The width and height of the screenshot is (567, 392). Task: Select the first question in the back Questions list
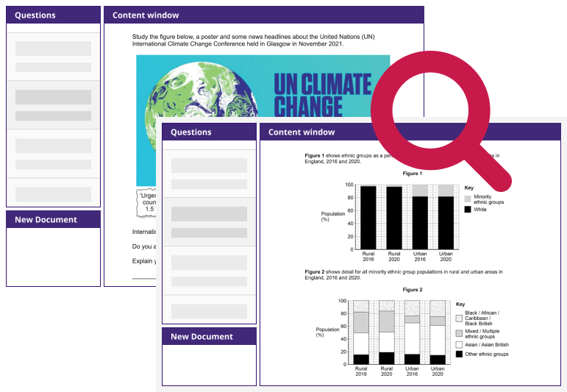tap(53, 57)
